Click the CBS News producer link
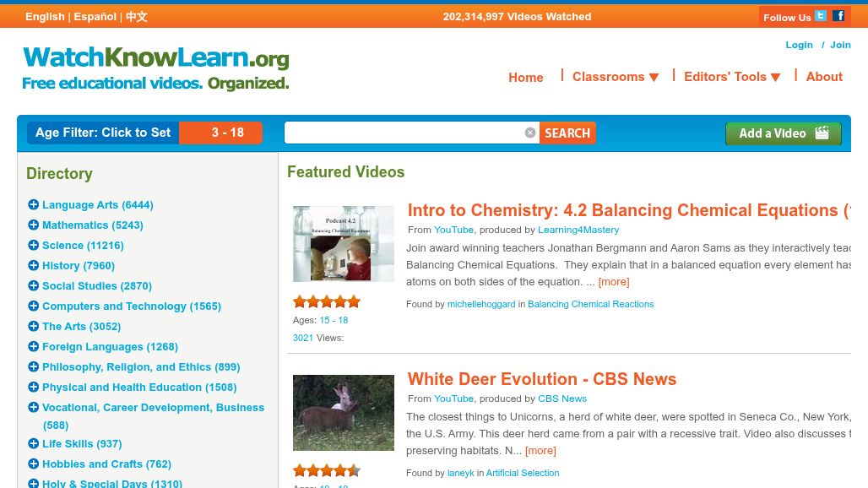The image size is (868, 488). 562,399
